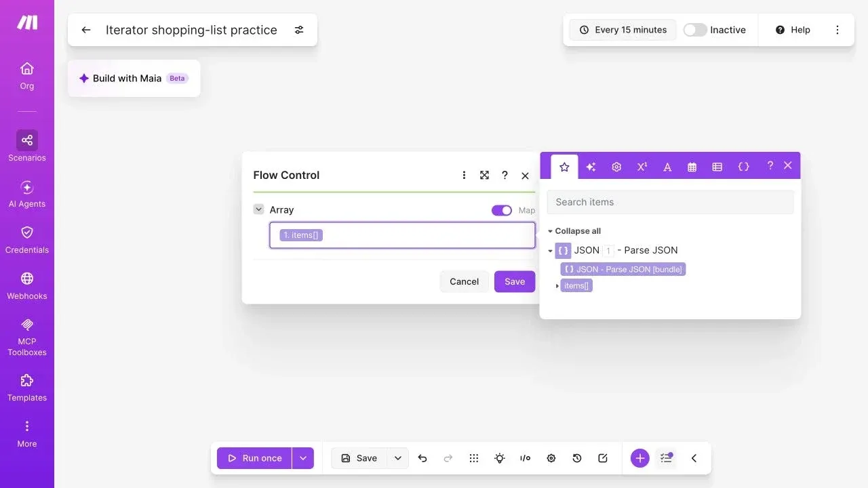
Task: Open Flow Control dialog options menu
Action: pos(464,176)
